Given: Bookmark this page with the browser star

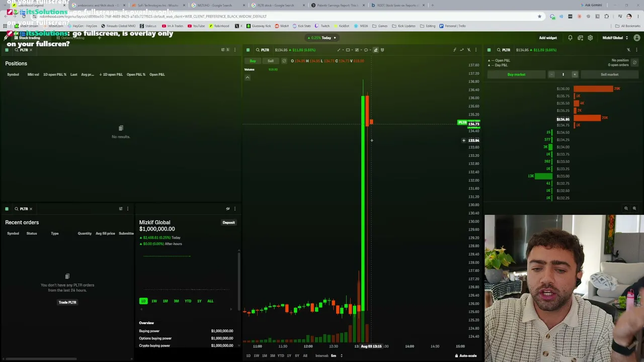Looking at the screenshot, I should 539,17.
